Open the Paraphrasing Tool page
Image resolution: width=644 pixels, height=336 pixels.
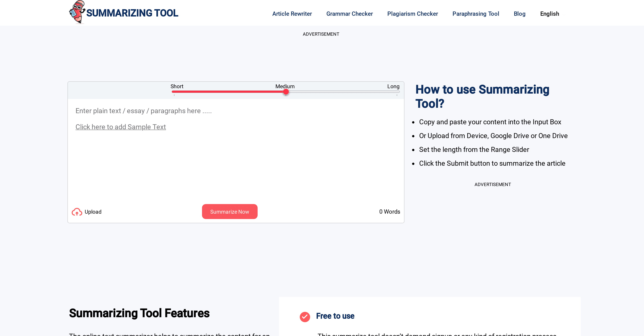(x=476, y=14)
